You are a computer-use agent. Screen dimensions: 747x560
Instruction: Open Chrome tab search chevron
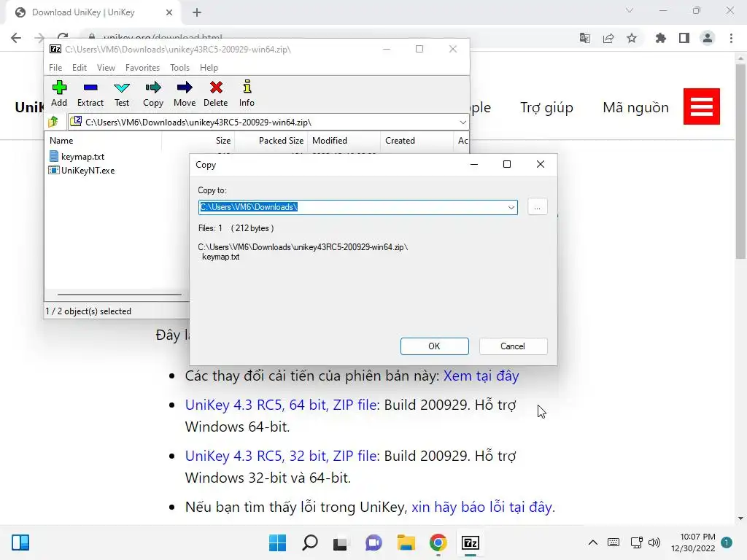630,10
